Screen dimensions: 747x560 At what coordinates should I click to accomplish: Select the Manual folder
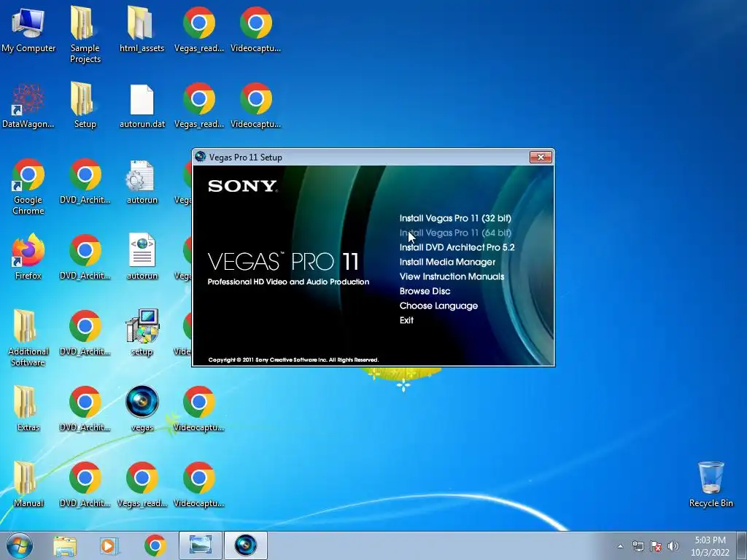click(28, 484)
